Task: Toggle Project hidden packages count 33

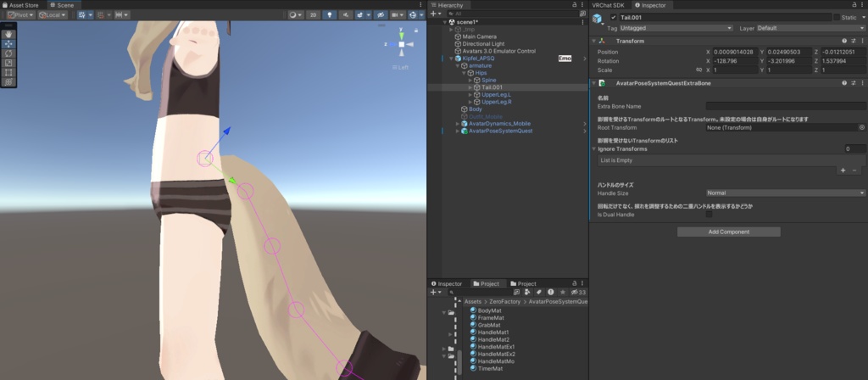Action: [578, 292]
